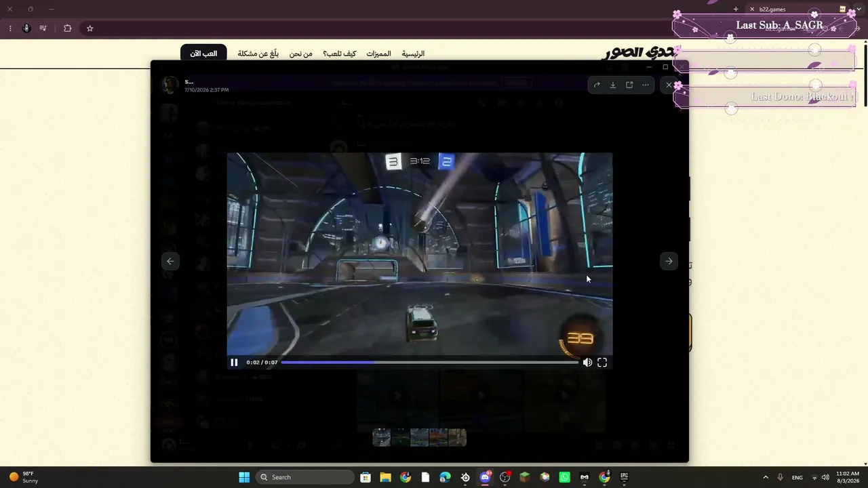This screenshot has height=488, width=868.
Task: Select the fifth thumbnail in media strip
Action: click(x=458, y=437)
